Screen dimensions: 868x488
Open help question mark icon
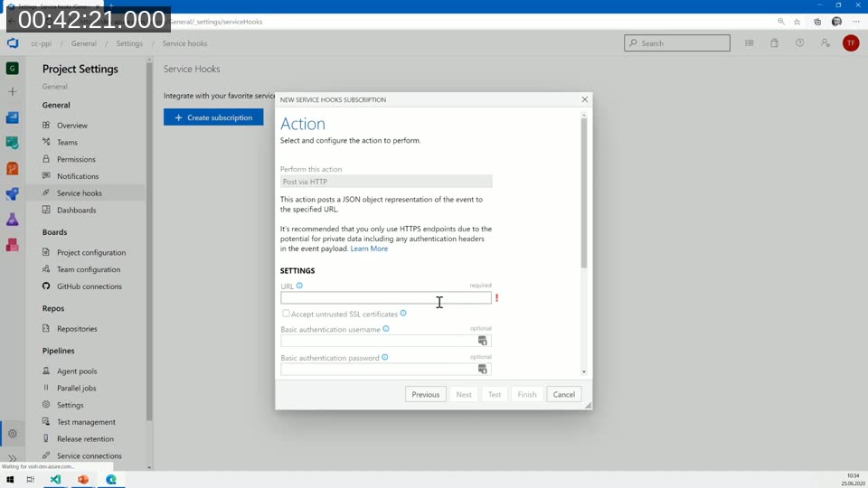coord(800,43)
